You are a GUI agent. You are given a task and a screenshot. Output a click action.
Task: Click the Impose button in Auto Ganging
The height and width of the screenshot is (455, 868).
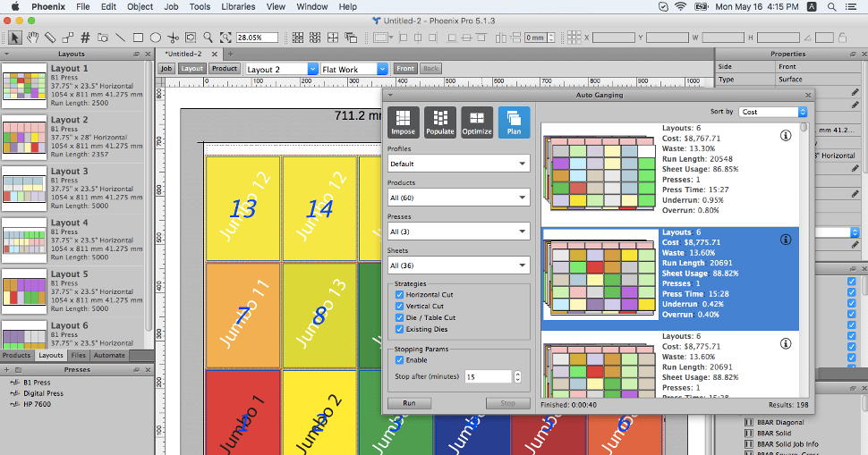tap(403, 122)
